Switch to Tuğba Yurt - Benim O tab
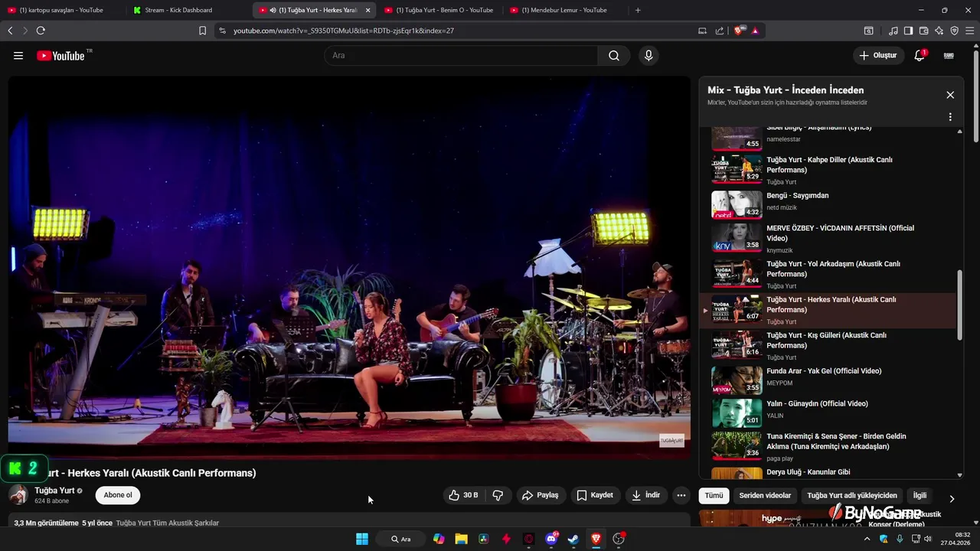Image resolution: width=980 pixels, height=551 pixels. click(439, 10)
